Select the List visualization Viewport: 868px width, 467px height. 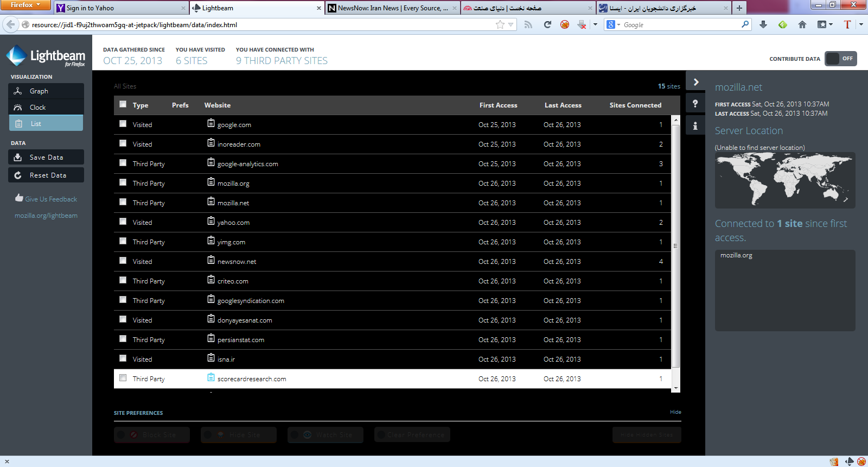46,124
